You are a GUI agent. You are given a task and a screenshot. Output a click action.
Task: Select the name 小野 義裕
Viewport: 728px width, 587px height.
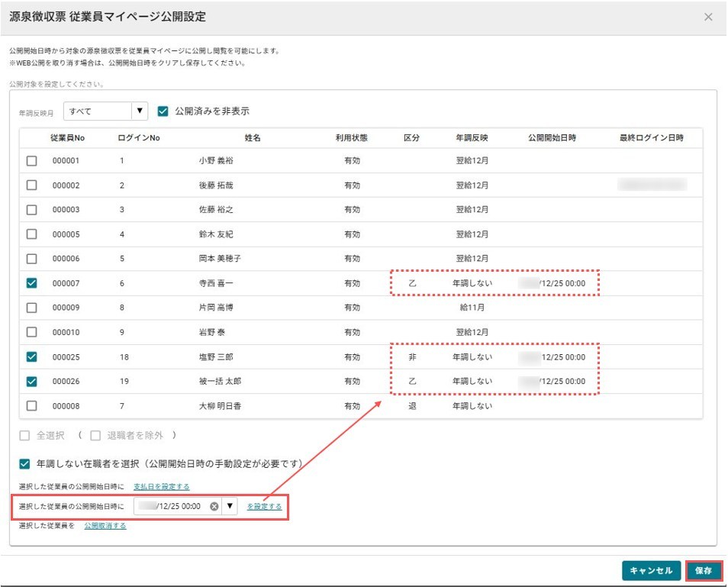coord(216,161)
